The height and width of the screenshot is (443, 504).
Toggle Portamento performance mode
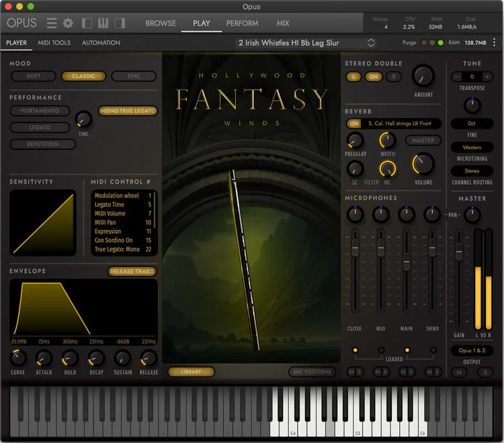coord(40,111)
